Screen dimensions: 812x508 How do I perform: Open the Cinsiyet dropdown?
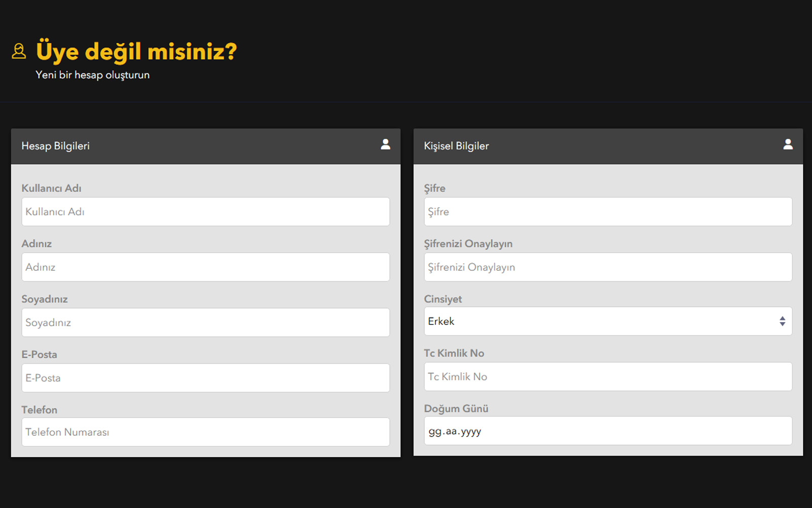coord(607,321)
